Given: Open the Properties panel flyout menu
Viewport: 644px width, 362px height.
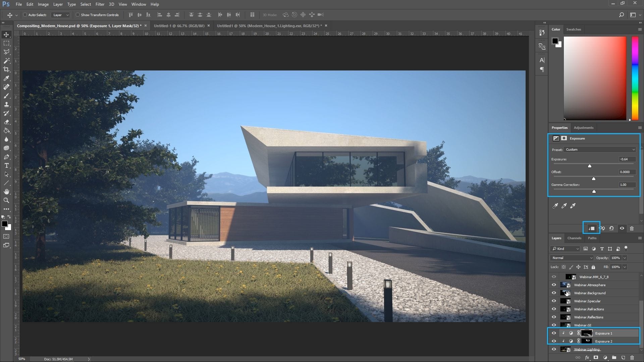Looking at the screenshot, I should click(640, 128).
